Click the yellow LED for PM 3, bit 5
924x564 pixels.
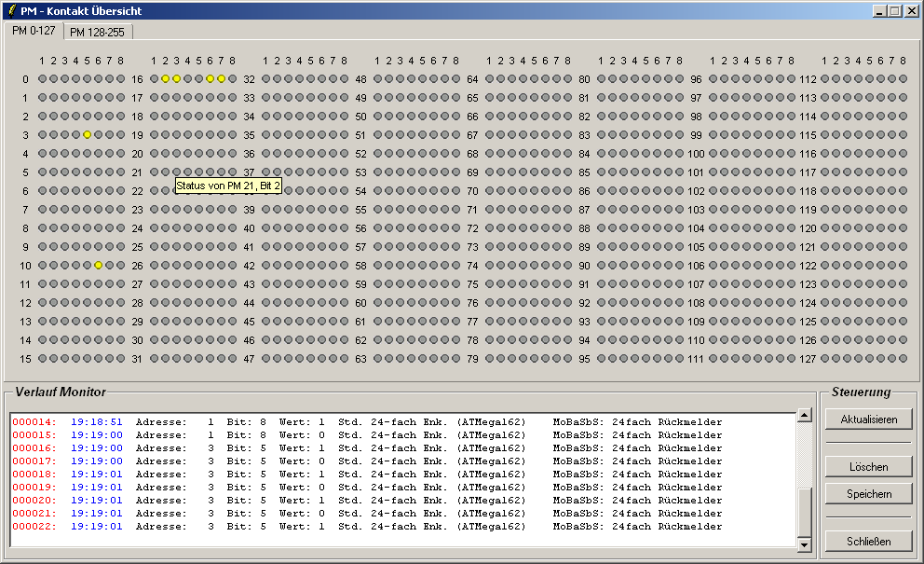coord(87,135)
